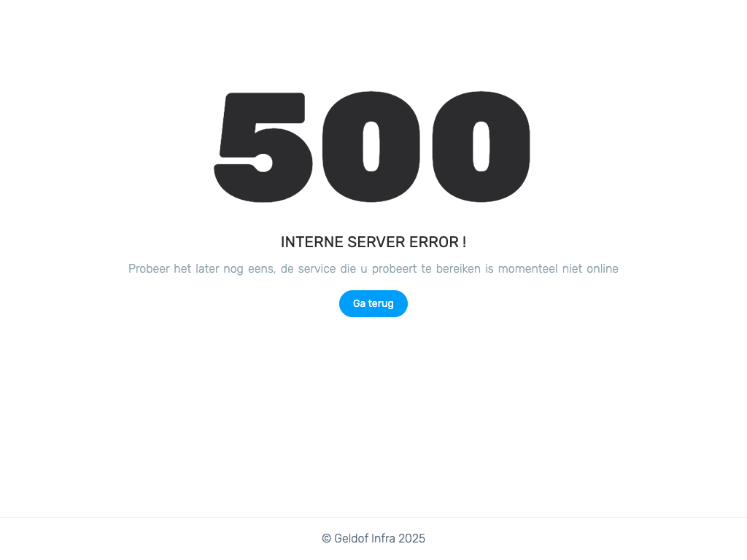Screen dimensions: 747x560
Task: Click the Ga terug button
Action: coord(373,303)
